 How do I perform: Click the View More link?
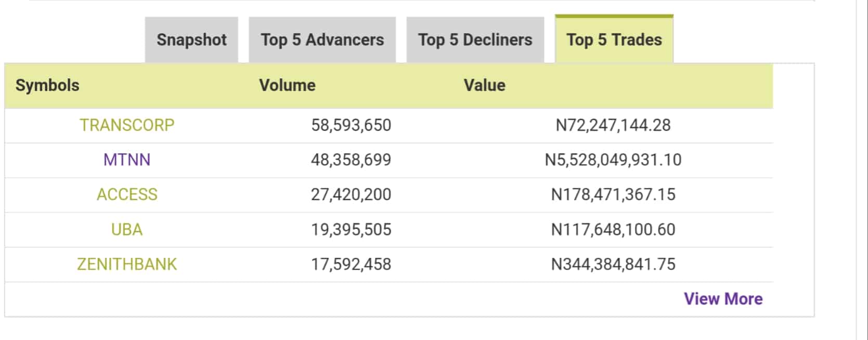point(723,299)
